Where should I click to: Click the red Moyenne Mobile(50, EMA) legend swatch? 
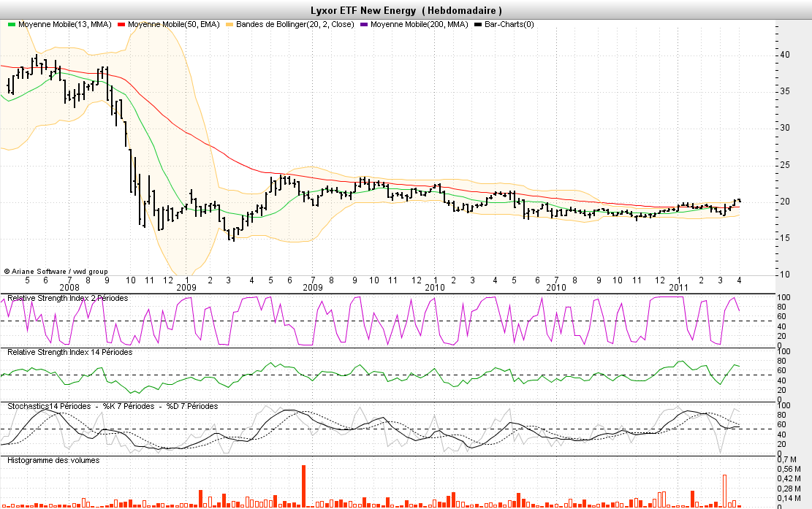coord(122,24)
